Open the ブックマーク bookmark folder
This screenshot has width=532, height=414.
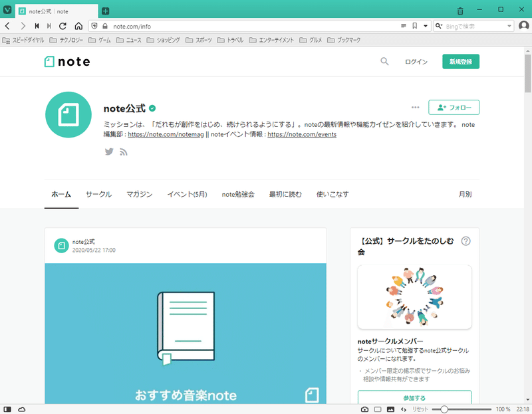click(x=344, y=40)
